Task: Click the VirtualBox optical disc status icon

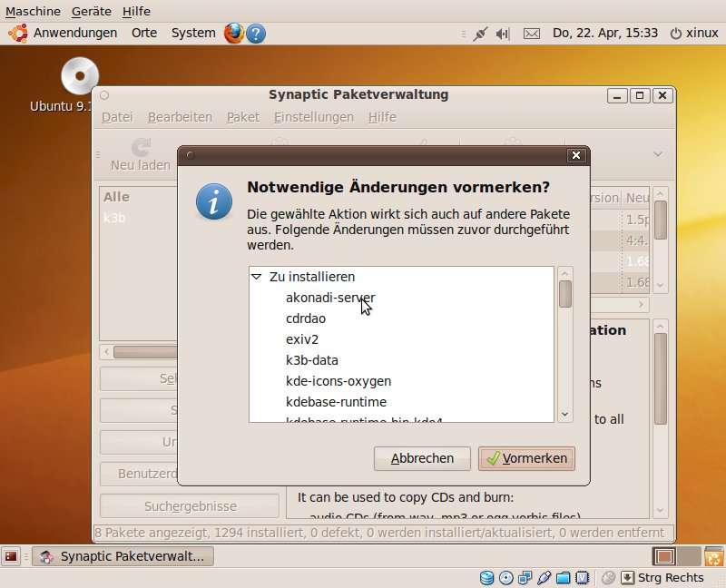Action: tap(506, 577)
